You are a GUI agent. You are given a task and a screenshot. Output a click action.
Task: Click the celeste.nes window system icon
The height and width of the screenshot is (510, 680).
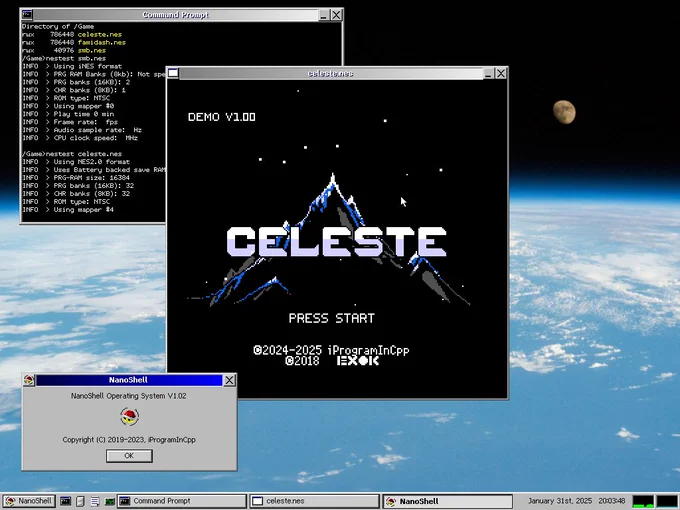173,73
